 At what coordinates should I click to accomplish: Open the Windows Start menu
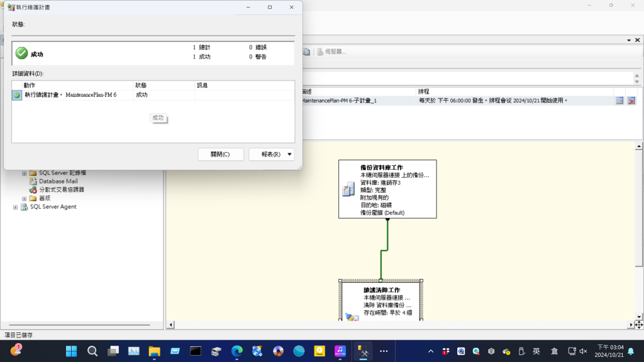tap(72, 351)
